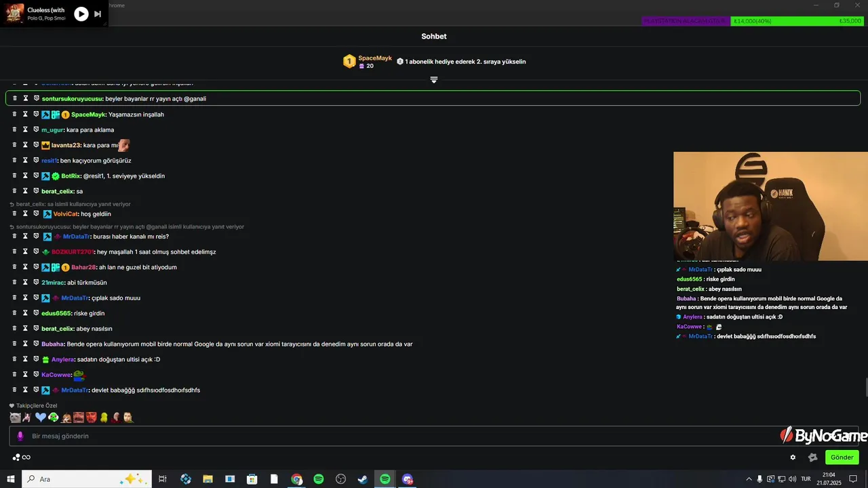Ban Anylera using the shield icon
The height and width of the screenshot is (488, 868).
pos(37,359)
